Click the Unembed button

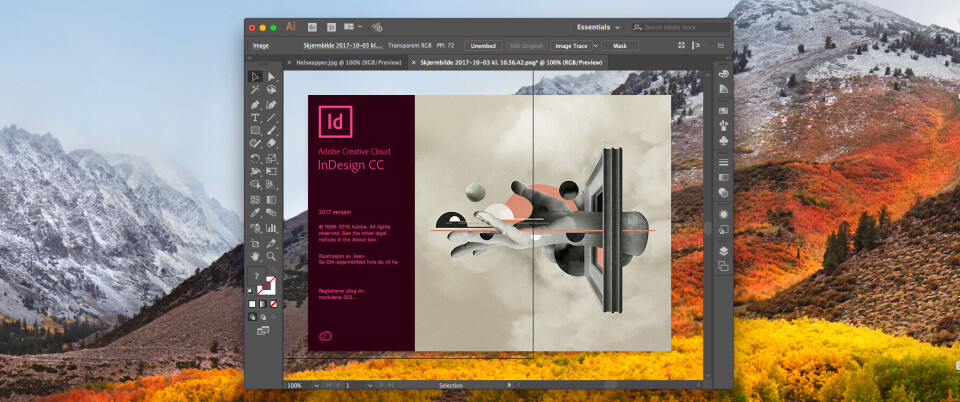pos(483,46)
